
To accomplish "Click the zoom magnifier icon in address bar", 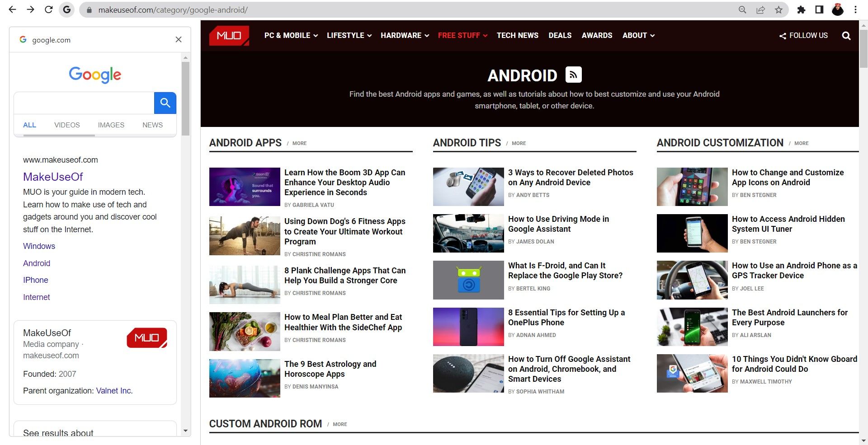I will click(742, 9).
